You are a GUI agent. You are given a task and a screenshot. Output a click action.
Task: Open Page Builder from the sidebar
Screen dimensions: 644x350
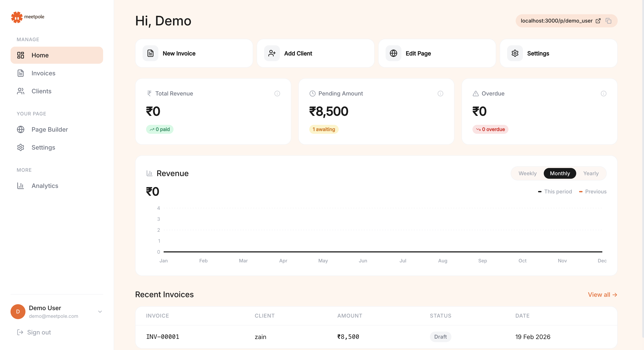50,130
